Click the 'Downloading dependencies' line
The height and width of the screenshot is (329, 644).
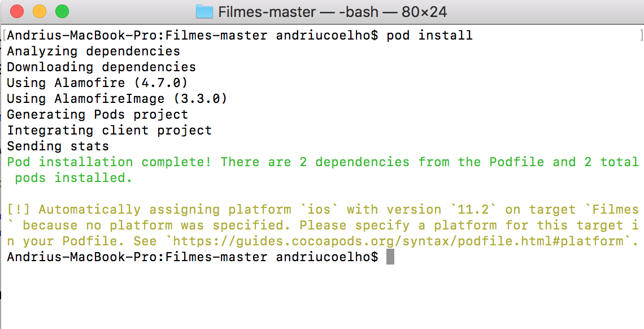tap(102, 67)
